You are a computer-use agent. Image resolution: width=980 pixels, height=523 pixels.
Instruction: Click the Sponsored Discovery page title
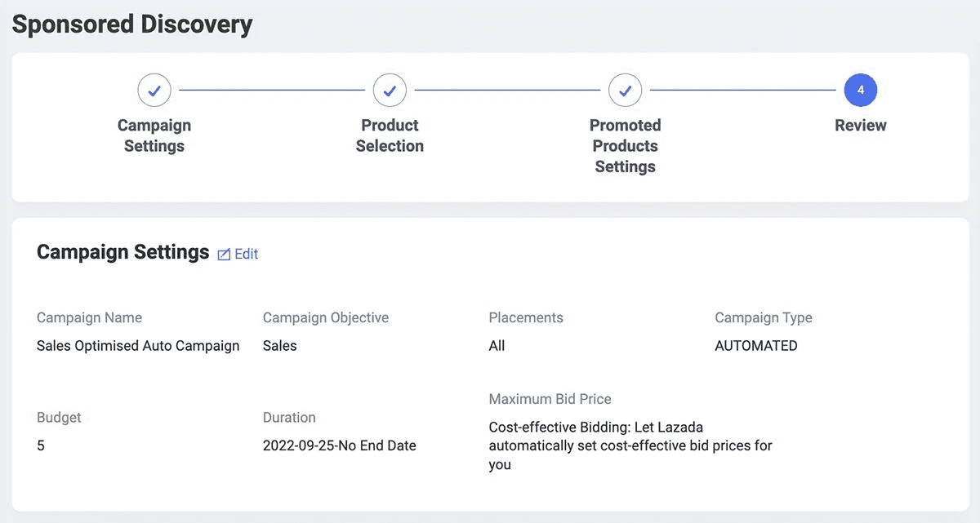coord(132,24)
